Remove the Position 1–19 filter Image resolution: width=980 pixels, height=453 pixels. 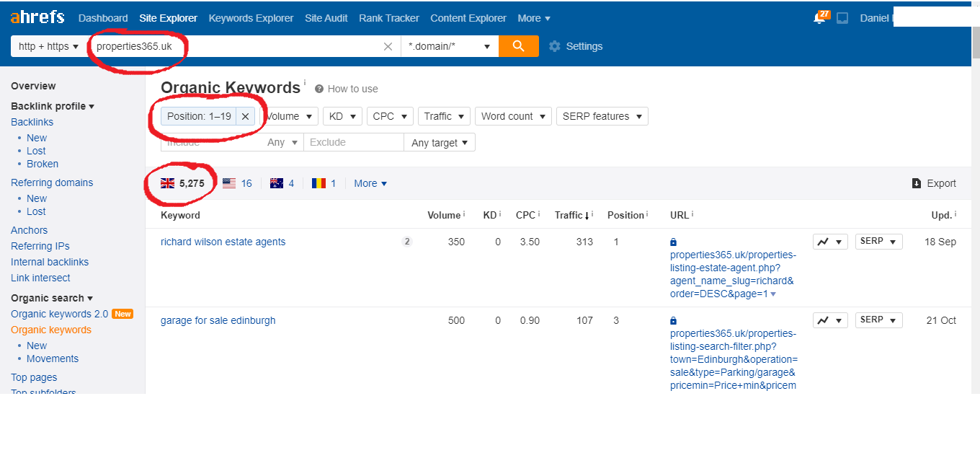point(245,116)
